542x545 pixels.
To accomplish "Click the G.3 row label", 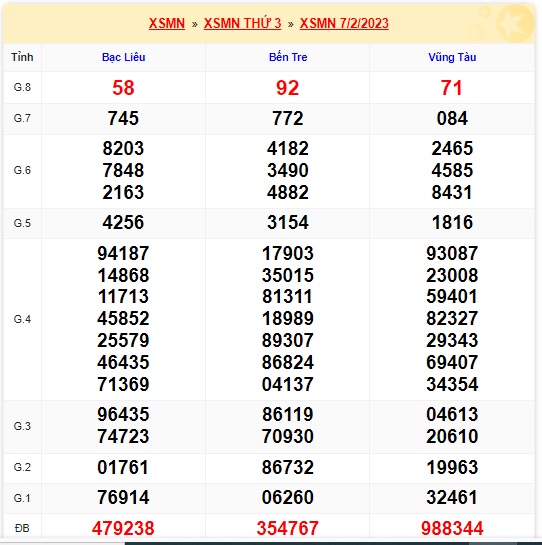I will [x=22, y=426].
